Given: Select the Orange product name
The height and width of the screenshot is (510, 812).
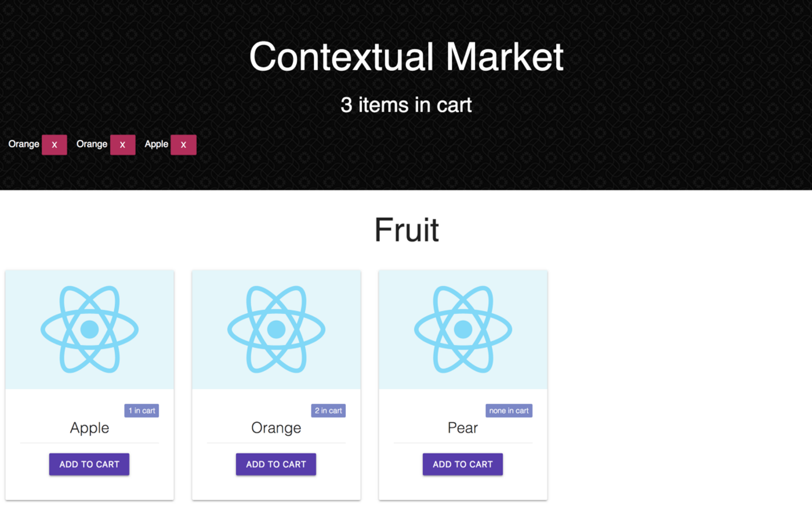Looking at the screenshot, I should [276, 428].
